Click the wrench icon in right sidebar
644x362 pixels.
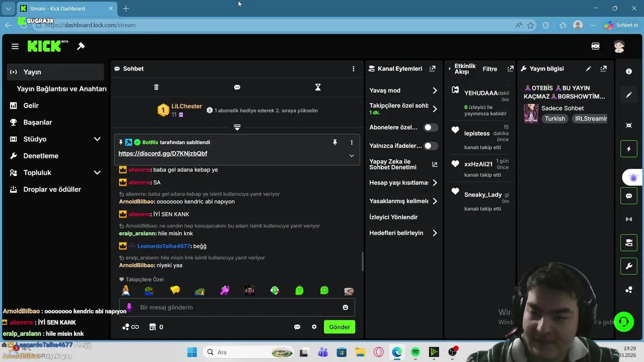(x=628, y=266)
